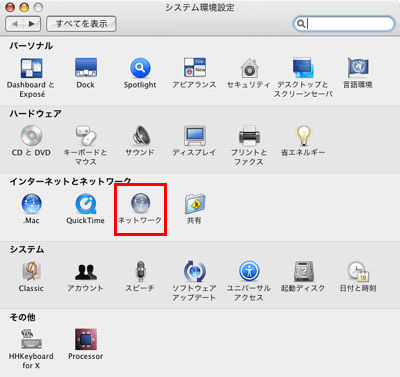Viewport: 400px width, 377px height.
Task: Focus the search field
Action: pyautogui.click(x=344, y=24)
